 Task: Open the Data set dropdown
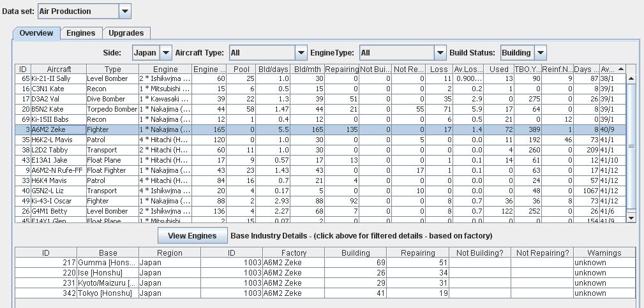[x=125, y=11]
